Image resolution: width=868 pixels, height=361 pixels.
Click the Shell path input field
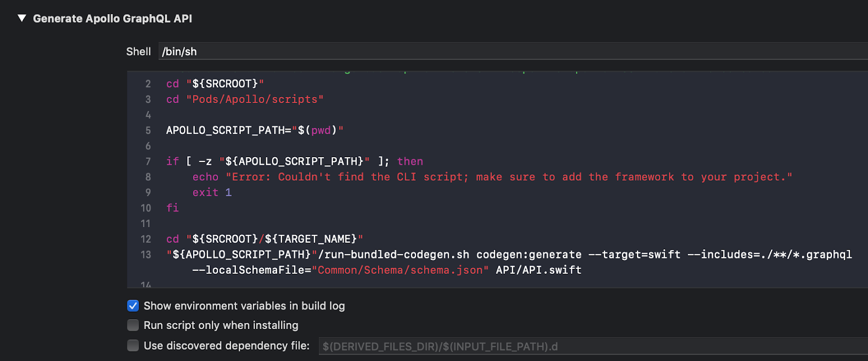[x=513, y=51]
